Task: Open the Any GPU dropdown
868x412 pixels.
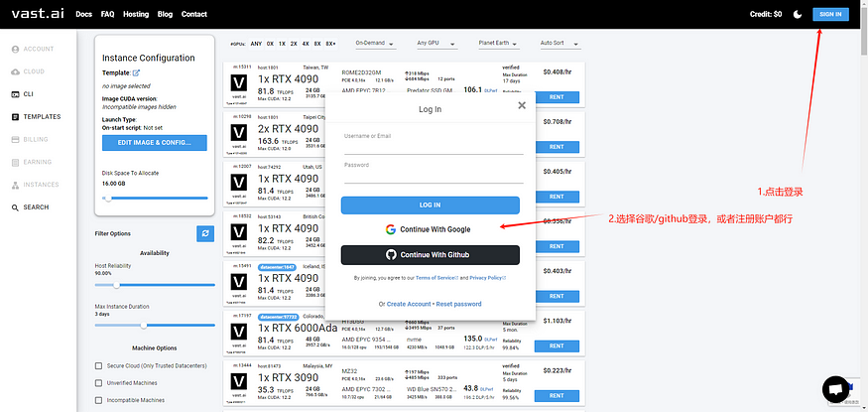Action: coord(436,44)
